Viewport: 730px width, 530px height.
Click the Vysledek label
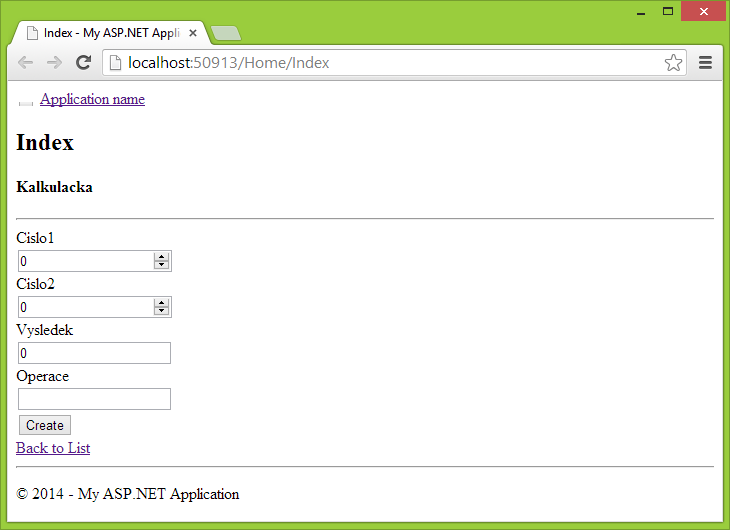tap(45, 330)
